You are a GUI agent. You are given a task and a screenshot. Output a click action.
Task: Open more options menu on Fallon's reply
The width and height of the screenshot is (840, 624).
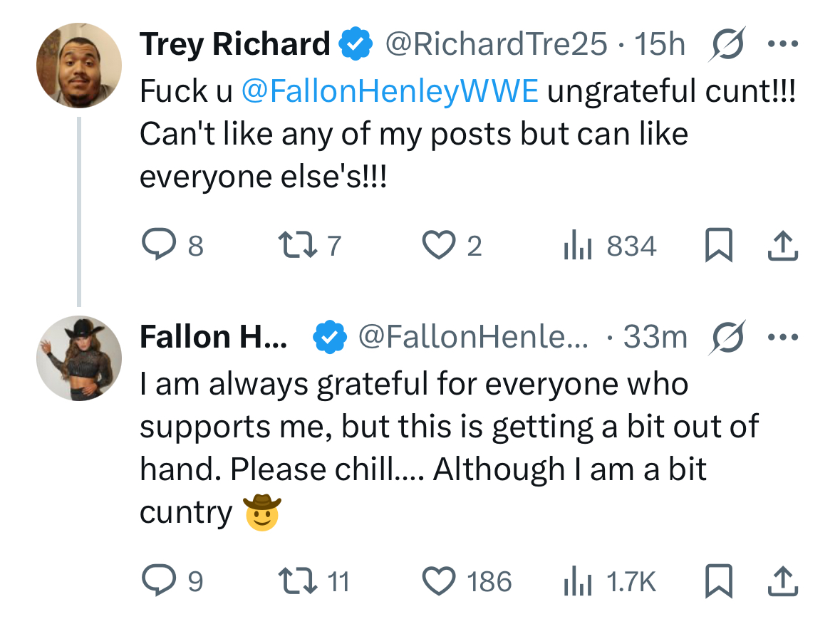point(784,337)
